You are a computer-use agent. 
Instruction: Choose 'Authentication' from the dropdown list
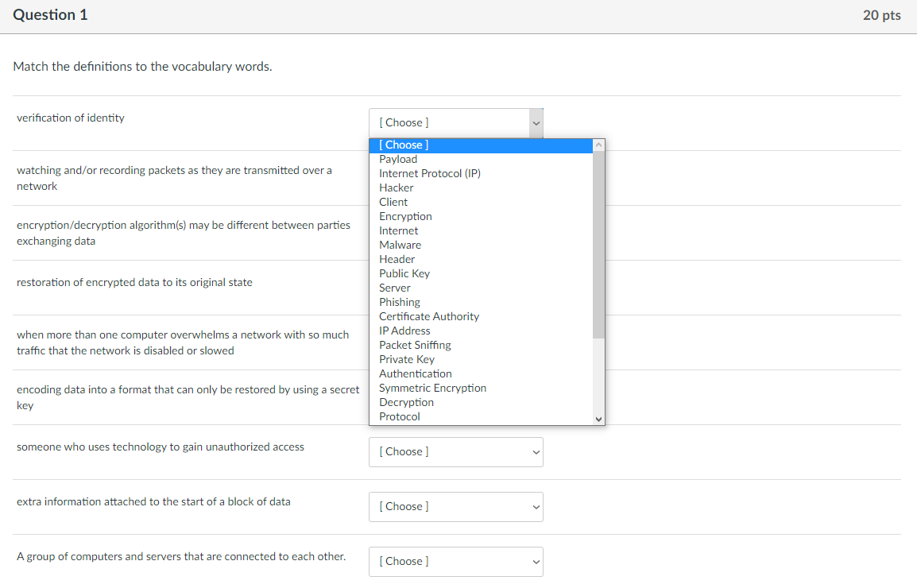pyautogui.click(x=481, y=374)
